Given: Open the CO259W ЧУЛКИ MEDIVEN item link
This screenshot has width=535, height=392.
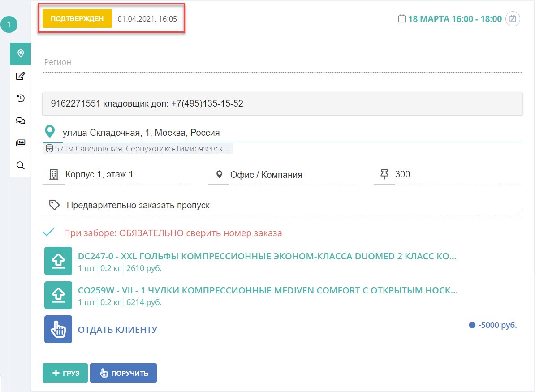Looking at the screenshot, I should pyautogui.click(x=268, y=290).
